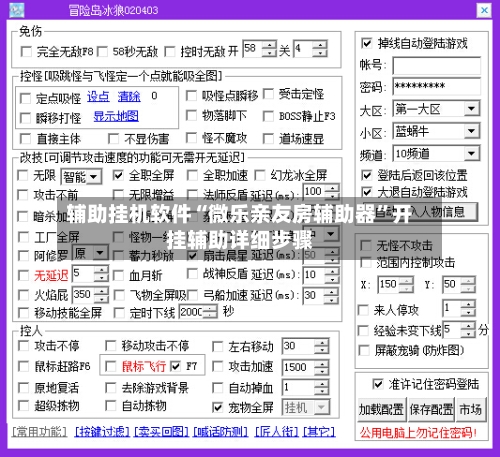The width and height of the screenshot is (500, 457).
Task: Toggle 宠物全屏 checkbox
Action: 217,407
